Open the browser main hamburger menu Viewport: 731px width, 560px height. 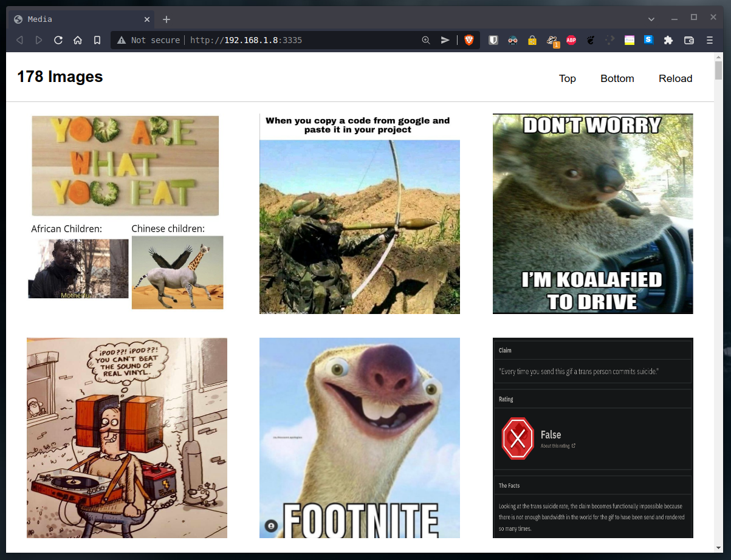point(710,40)
